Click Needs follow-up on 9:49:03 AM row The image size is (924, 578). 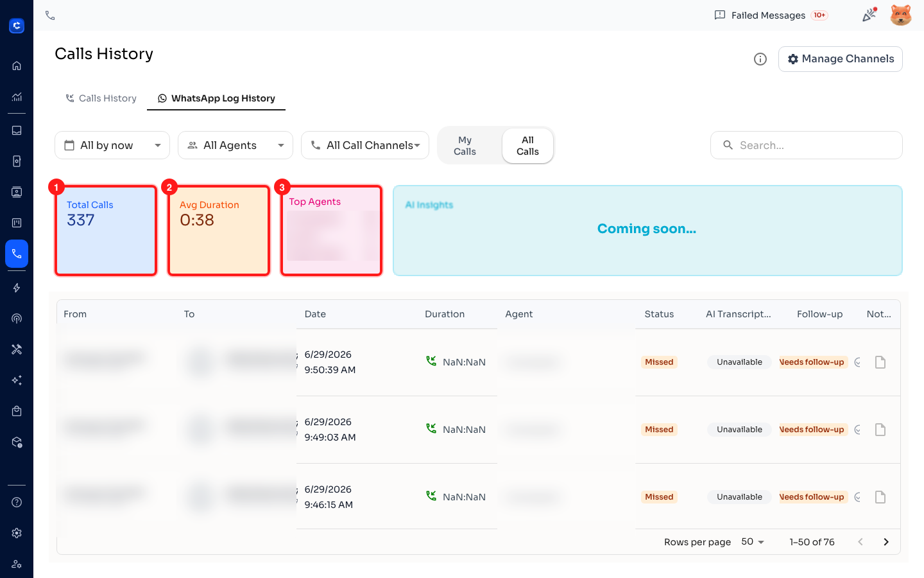tap(813, 430)
